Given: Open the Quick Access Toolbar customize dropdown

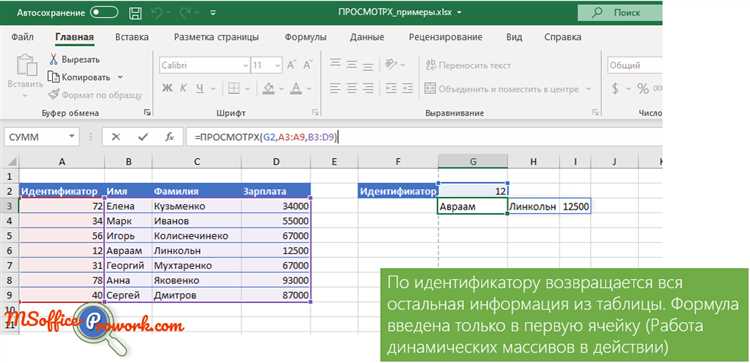Looking at the screenshot, I should coord(213,13).
